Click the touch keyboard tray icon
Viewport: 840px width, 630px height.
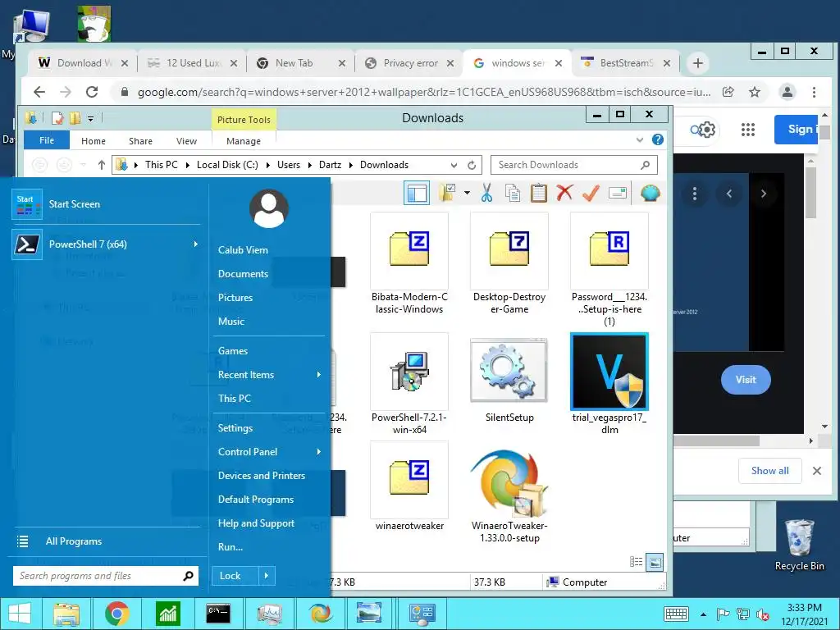[676, 614]
